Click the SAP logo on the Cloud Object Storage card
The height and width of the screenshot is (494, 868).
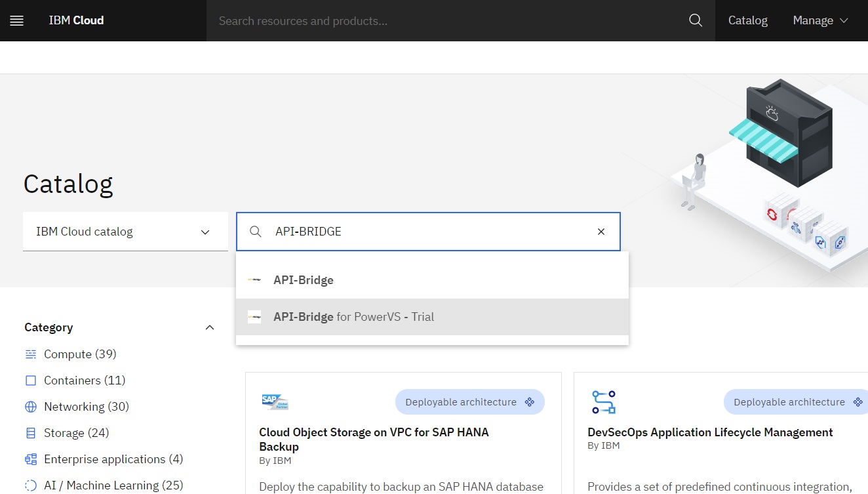point(275,401)
